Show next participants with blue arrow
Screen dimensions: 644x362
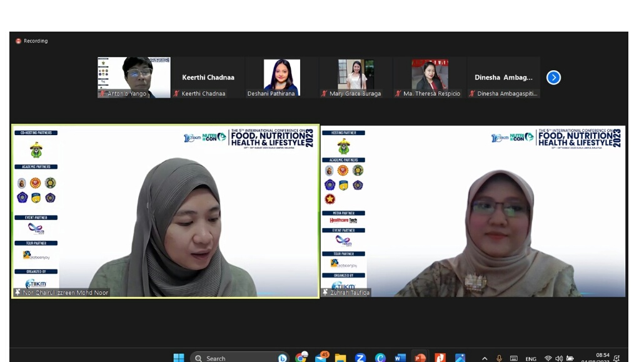point(553,78)
